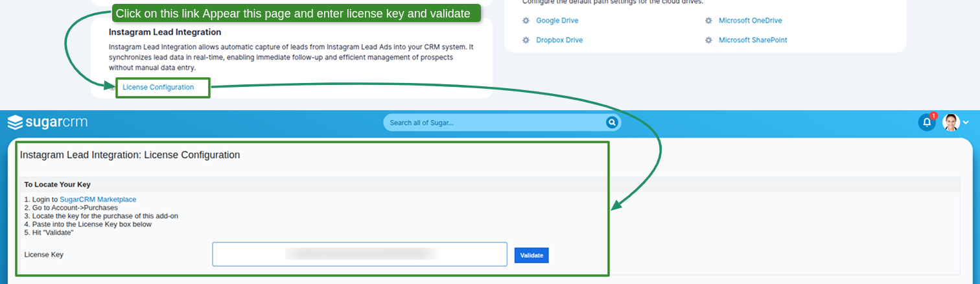
Task: Click 'Instagram Lead Integration: License Configuration' page title
Action: (x=130, y=155)
